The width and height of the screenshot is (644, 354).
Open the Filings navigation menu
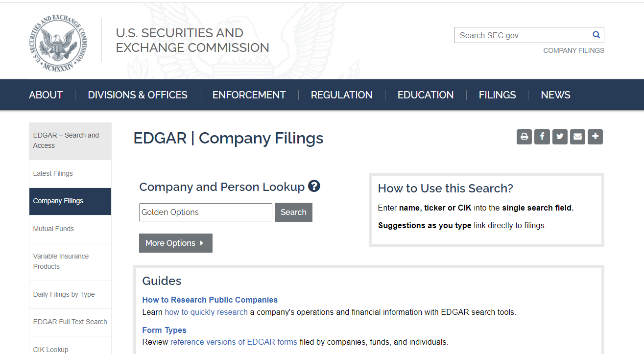click(x=497, y=95)
